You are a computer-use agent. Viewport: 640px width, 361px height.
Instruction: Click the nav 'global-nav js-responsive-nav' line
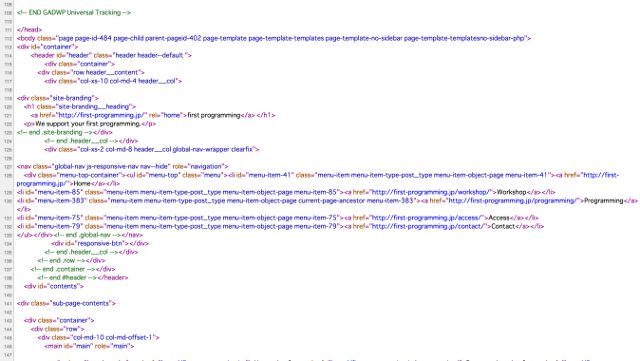click(122, 167)
